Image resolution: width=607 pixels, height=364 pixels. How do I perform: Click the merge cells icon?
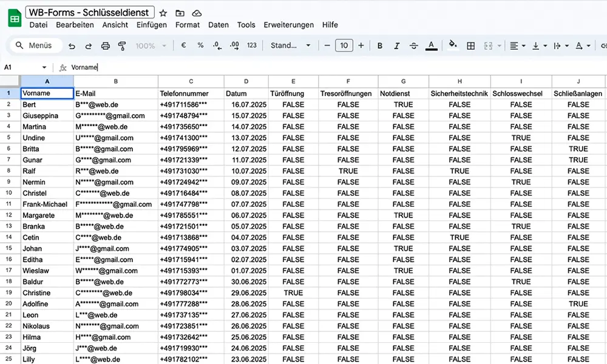(488, 45)
